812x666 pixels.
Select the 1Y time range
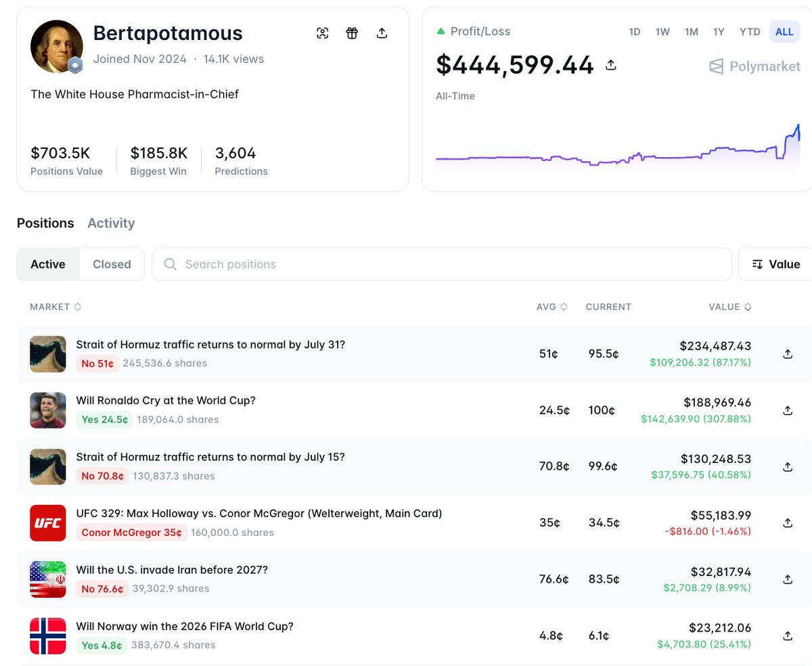[719, 32]
